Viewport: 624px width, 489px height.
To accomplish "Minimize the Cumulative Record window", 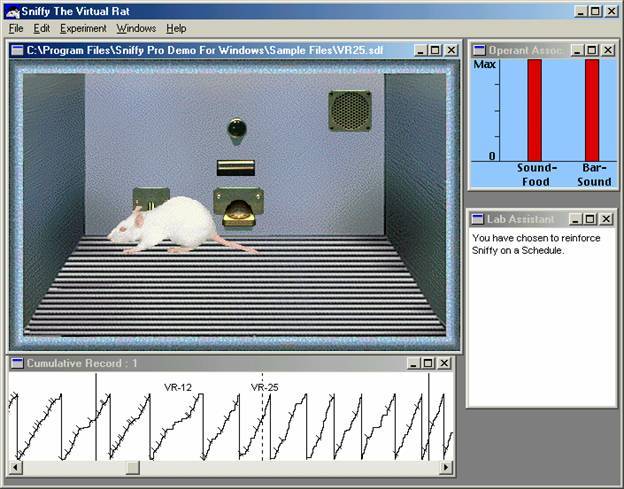I will coord(413,363).
